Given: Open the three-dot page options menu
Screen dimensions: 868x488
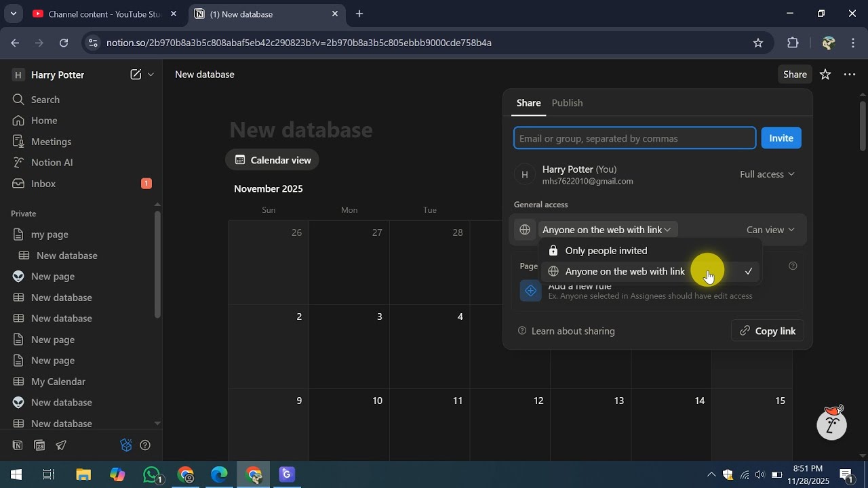Looking at the screenshot, I should pos(849,75).
